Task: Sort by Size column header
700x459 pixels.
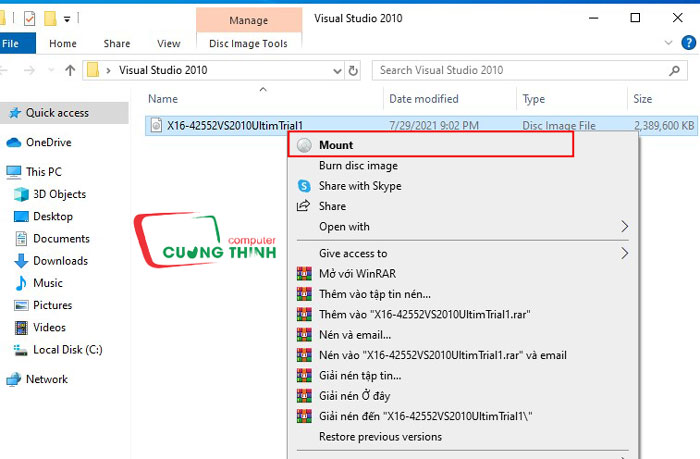Action: 642,99
